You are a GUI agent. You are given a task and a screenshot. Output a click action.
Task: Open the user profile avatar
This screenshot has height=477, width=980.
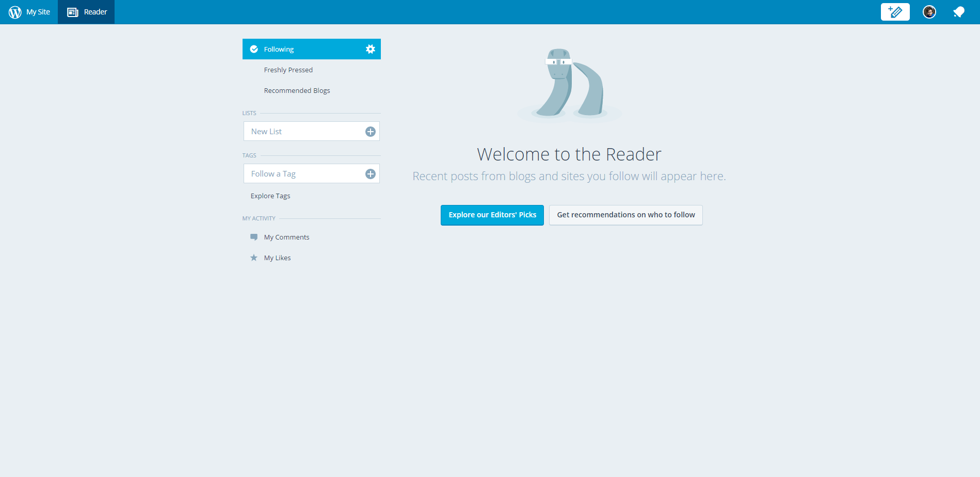[929, 12]
